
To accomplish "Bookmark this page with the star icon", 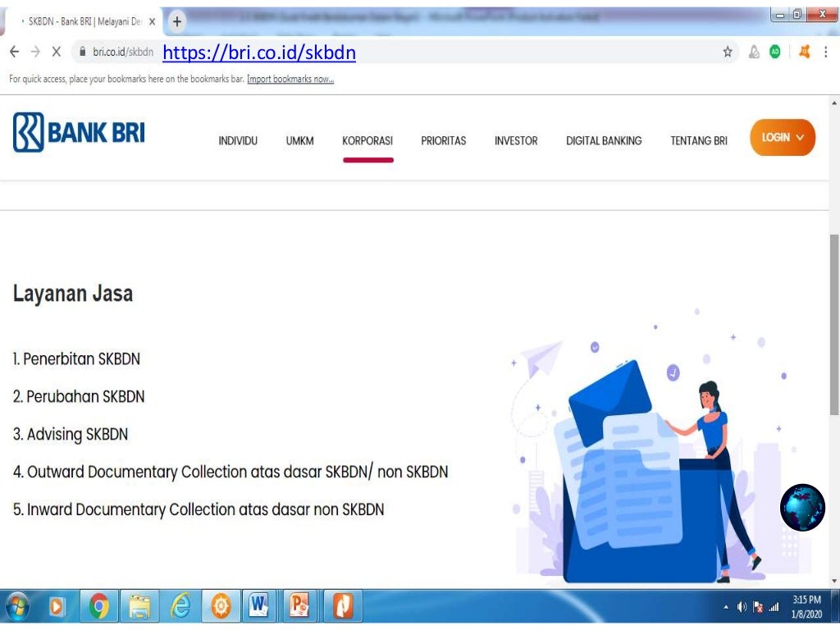I will tap(728, 52).
